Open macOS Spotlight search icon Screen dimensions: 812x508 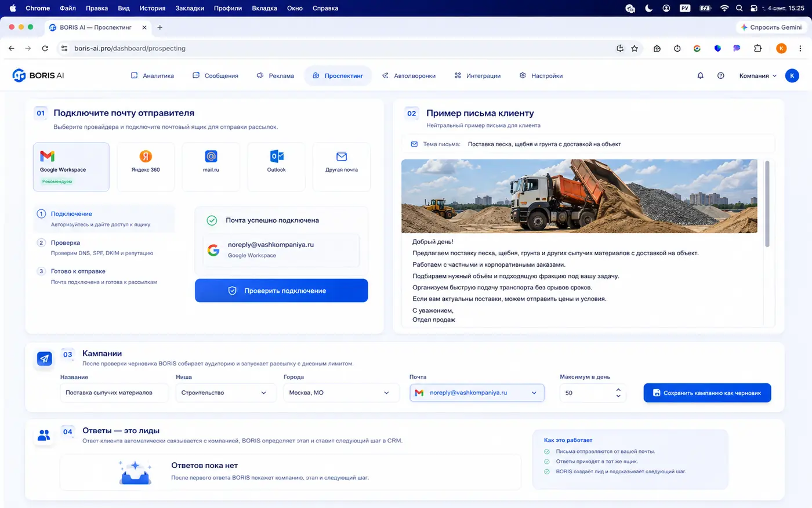pyautogui.click(x=739, y=8)
